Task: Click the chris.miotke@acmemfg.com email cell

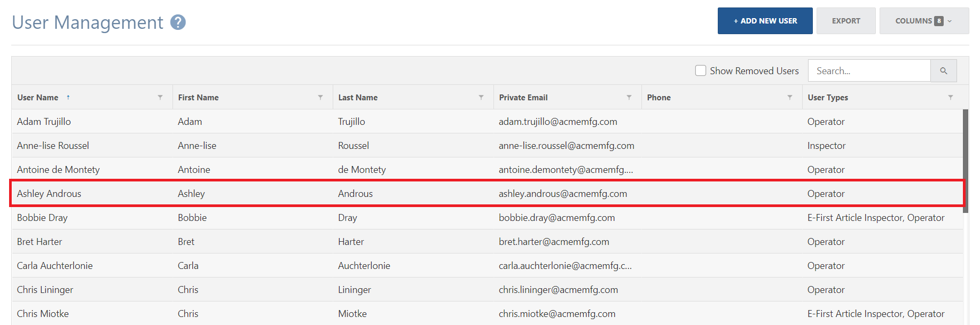Action: 567,313
